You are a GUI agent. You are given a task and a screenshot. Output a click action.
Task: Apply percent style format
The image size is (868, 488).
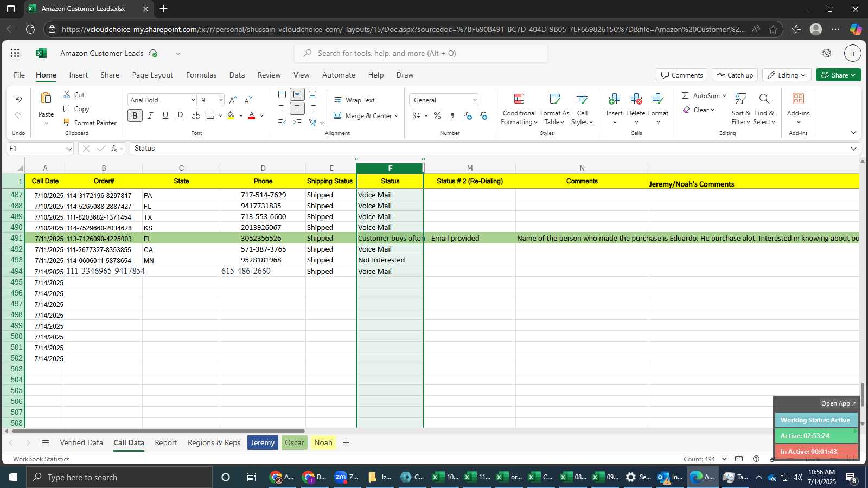(x=437, y=115)
